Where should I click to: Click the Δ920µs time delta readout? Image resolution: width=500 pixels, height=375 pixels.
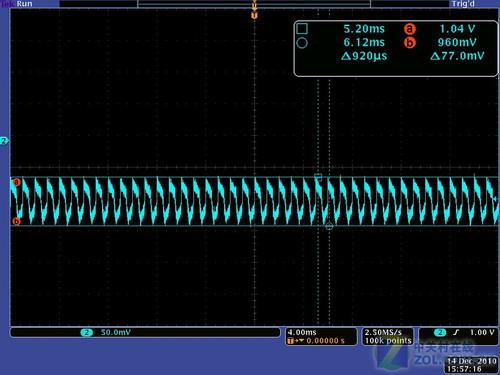(x=364, y=56)
